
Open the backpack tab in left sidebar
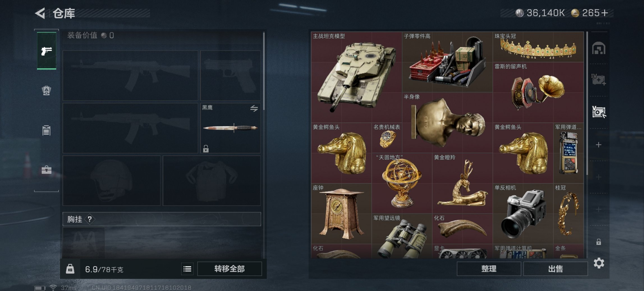pyautogui.click(x=47, y=90)
